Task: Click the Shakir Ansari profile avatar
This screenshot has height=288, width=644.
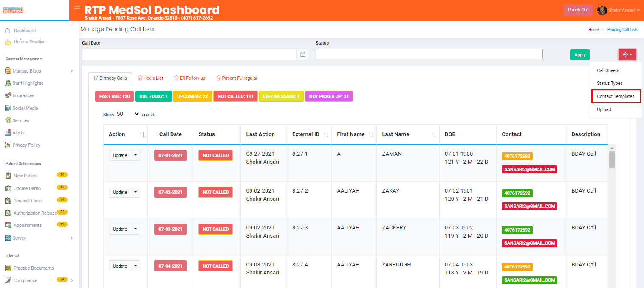Action: [602, 10]
